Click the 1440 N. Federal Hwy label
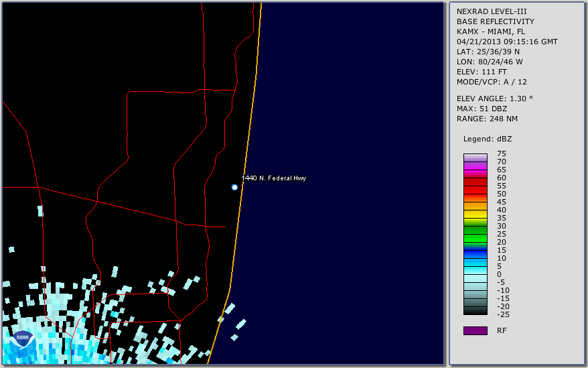This screenshot has height=368, width=588. pos(274,178)
